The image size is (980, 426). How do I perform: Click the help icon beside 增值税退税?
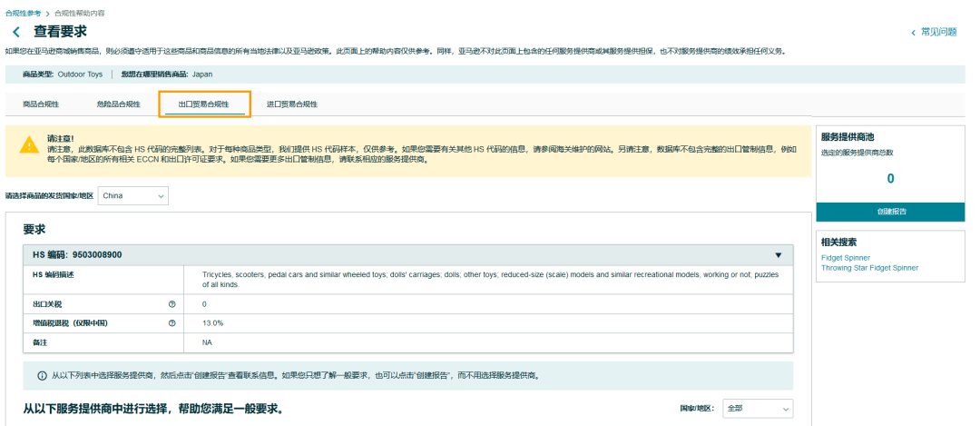pos(171,322)
